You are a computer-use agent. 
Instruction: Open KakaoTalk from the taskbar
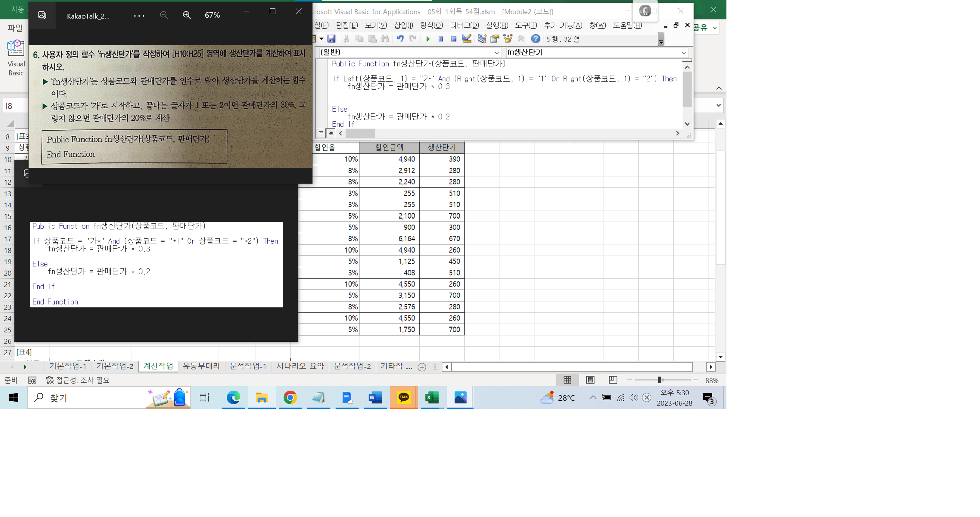coord(403,398)
